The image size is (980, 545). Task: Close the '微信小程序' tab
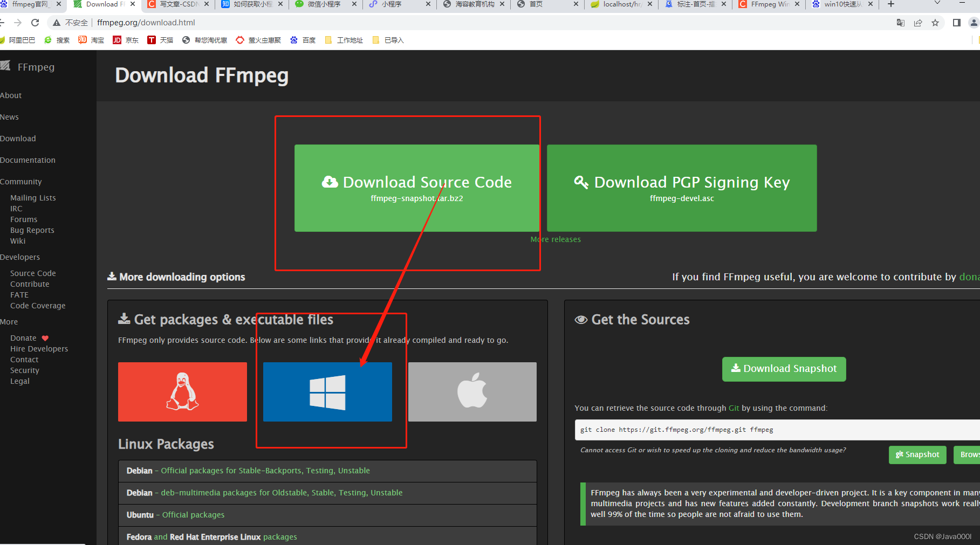tap(354, 4)
